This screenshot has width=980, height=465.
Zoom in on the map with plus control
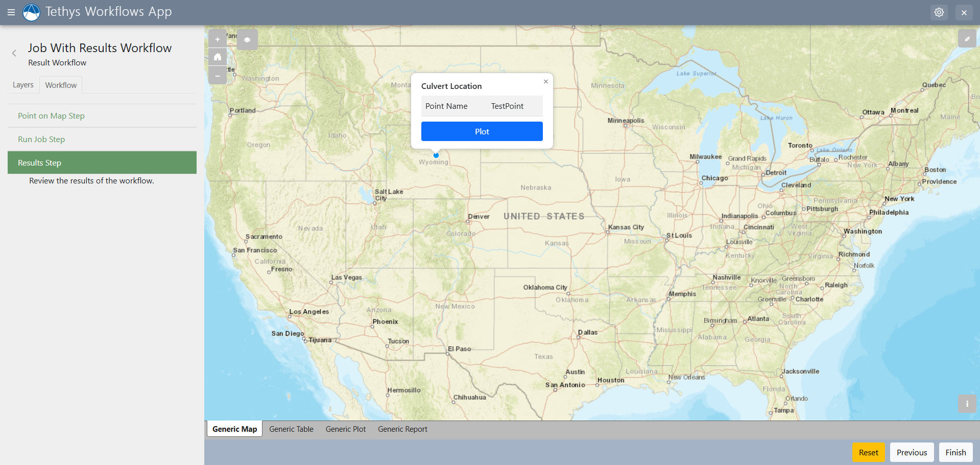click(217, 39)
